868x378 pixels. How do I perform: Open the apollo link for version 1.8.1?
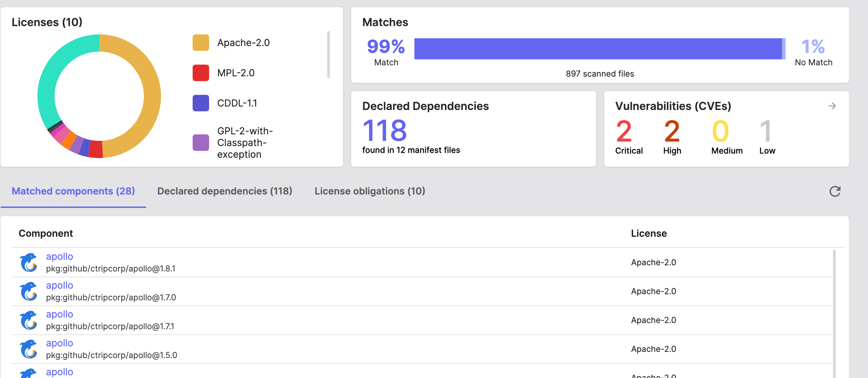click(x=59, y=256)
